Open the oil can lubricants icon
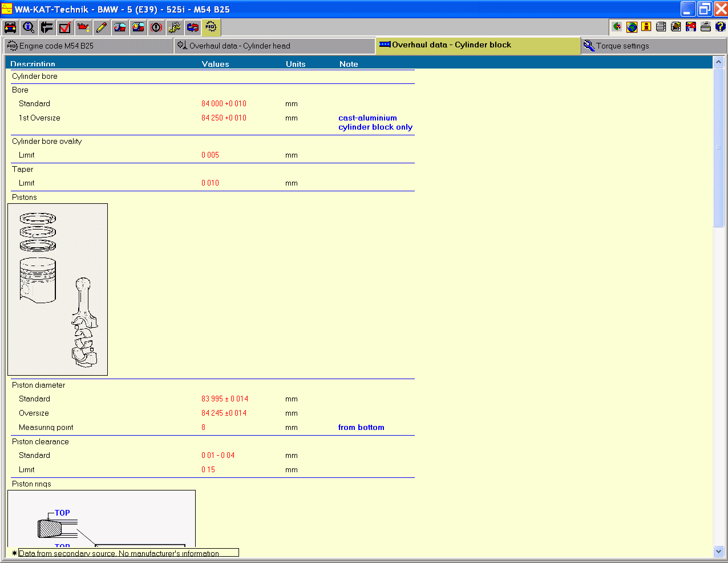The height and width of the screenshot is (563, 728). click(83, 27)
